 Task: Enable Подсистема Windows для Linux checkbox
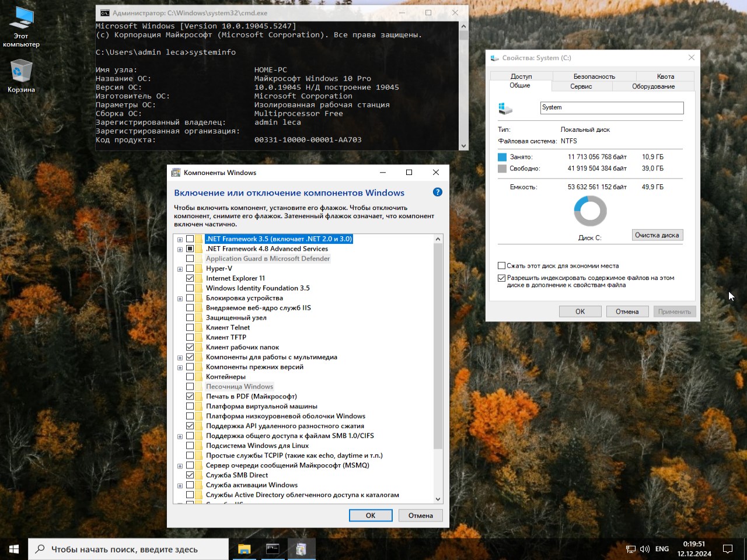[190, 446]
